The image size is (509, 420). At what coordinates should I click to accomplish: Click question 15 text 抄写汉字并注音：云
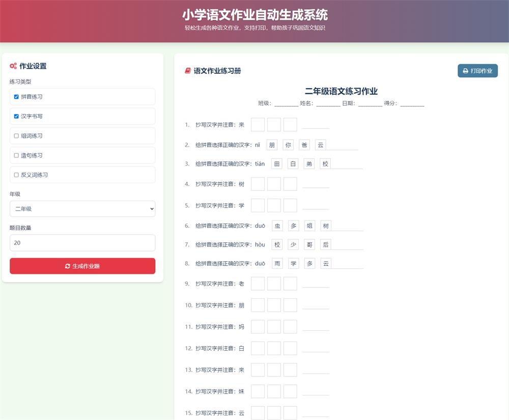[220, 413]
